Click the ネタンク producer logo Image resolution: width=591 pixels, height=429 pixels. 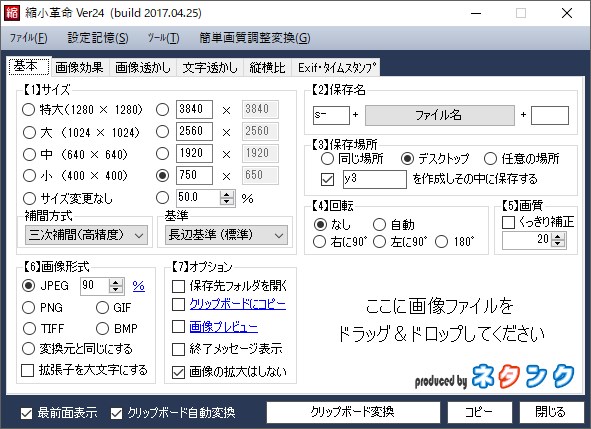pyautogui.click(x=523, y=376)
